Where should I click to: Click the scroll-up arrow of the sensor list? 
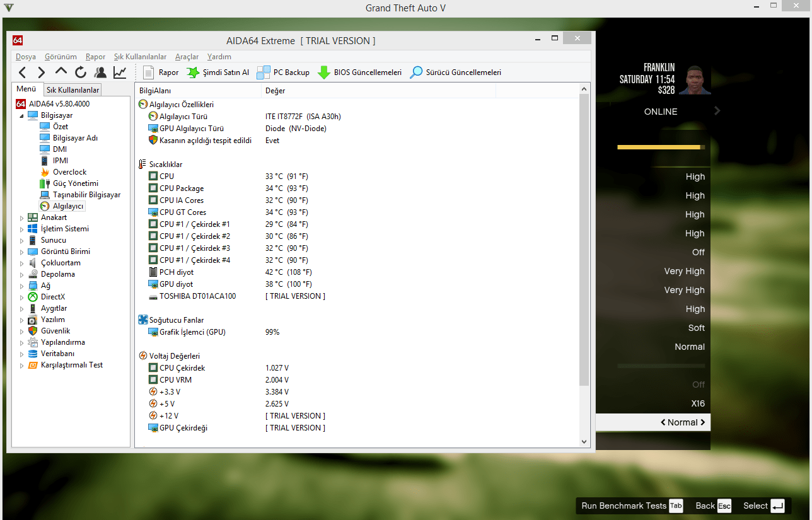[584, 90]
